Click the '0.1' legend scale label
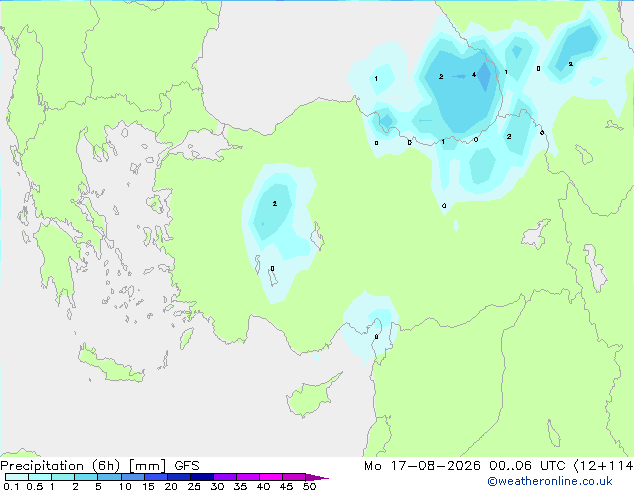The height and width of the screenshot is (490, 634). pyautogui.click(x=11, y=486)
